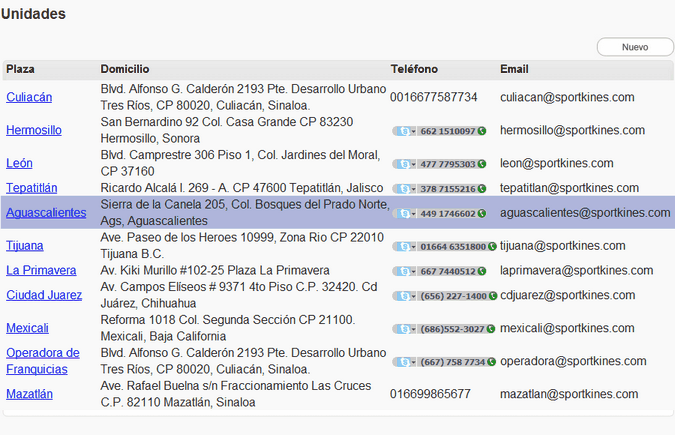
Task: Open the Aguascalientes plaza link
Action: (46, 213)
